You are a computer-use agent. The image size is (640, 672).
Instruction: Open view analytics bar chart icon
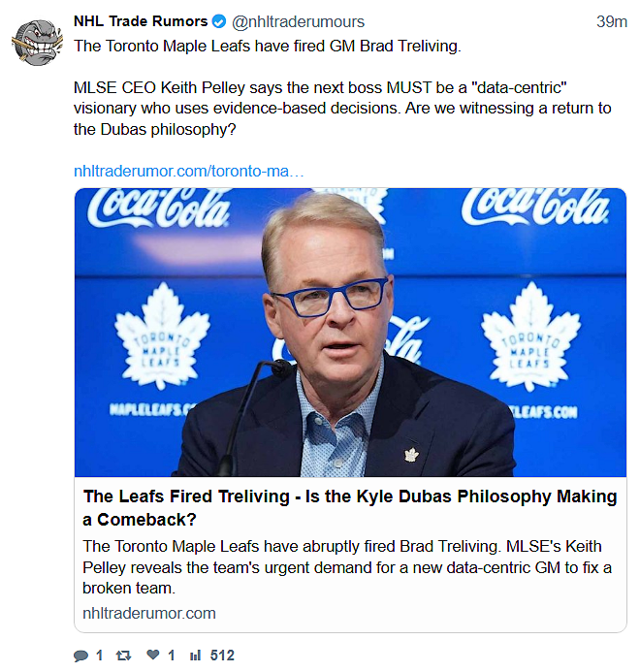point(196,656)
